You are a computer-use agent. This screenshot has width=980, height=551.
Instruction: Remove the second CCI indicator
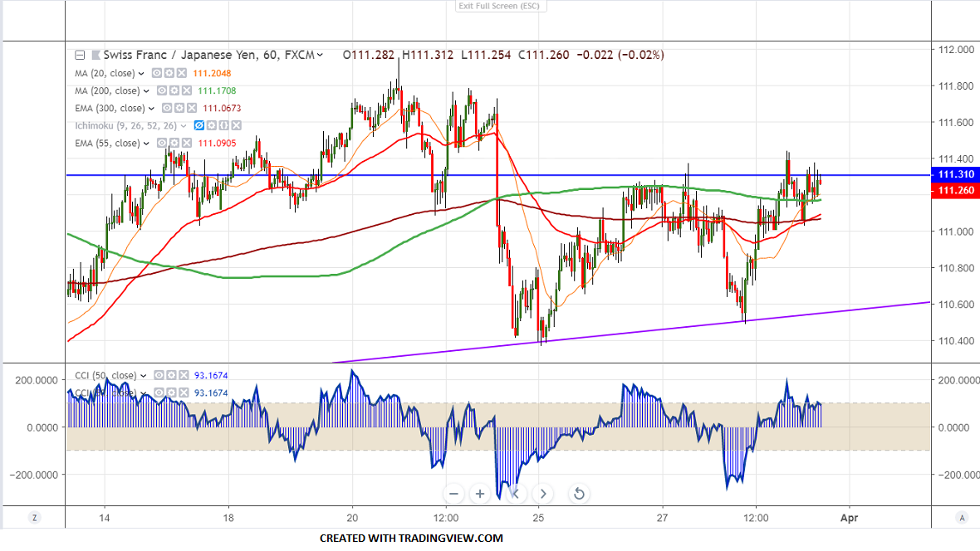184,393
